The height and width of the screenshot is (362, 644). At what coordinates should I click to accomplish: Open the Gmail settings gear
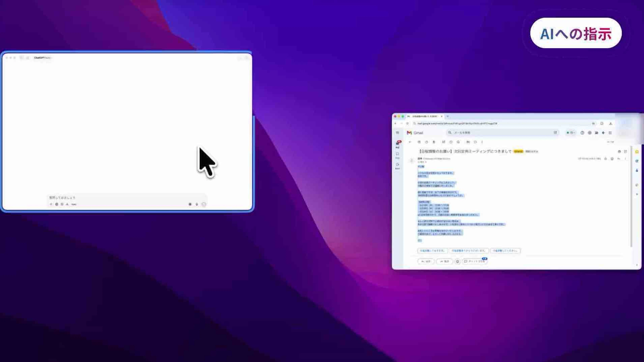coord(589,133)
